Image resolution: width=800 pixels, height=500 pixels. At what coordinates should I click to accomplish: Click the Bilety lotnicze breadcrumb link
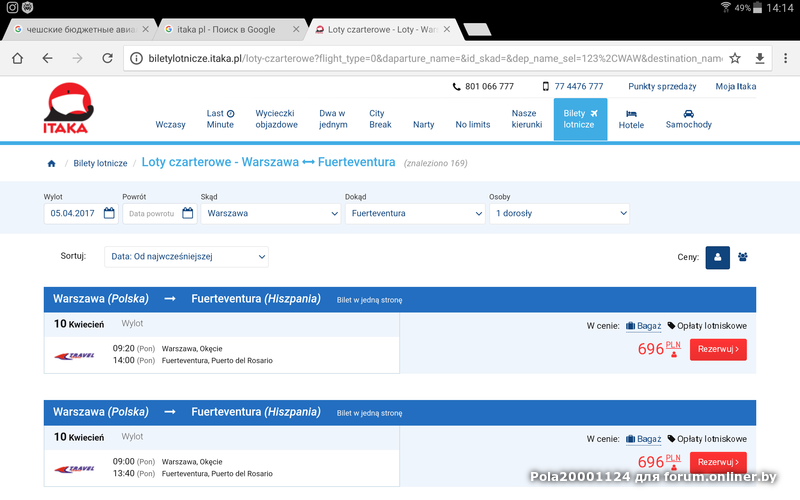[100, 163]
